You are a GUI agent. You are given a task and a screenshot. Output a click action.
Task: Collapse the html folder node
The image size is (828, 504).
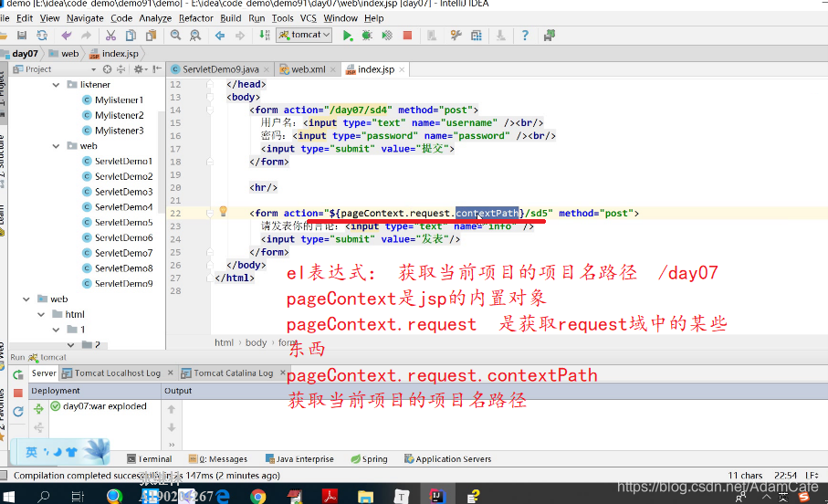41,315
